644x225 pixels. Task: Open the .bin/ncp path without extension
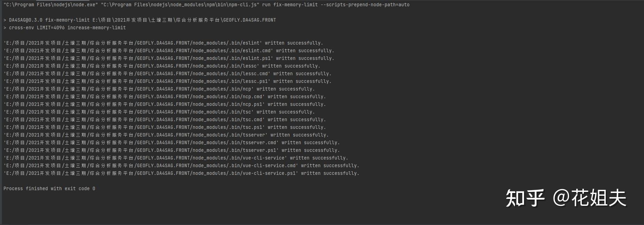point(129,89)
